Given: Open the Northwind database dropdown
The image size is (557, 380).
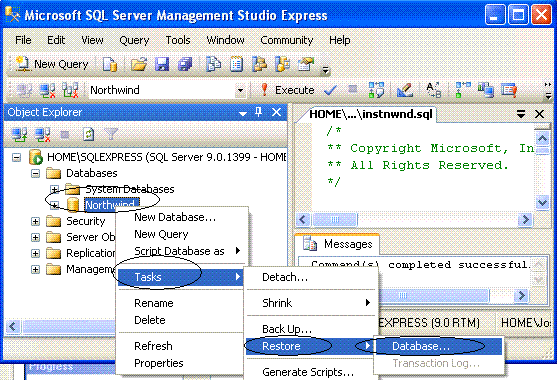Looking at the screenshot, I should coord(240,91).
